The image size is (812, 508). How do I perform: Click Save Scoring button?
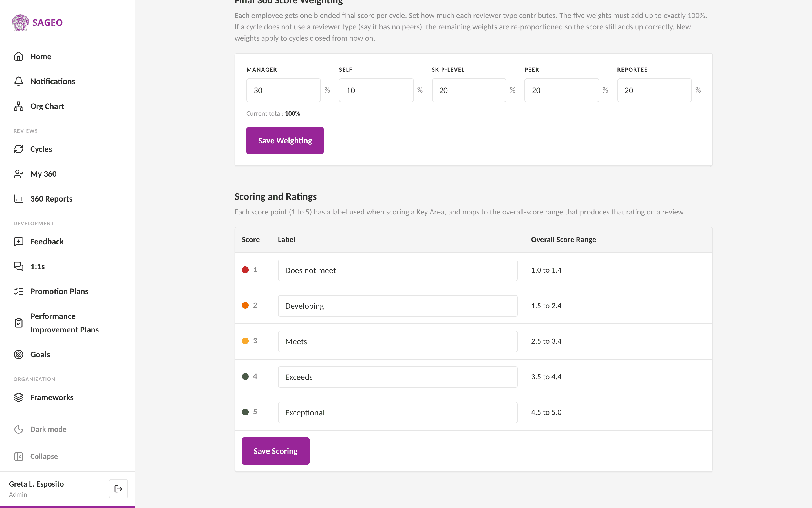(x=275, y=451)
